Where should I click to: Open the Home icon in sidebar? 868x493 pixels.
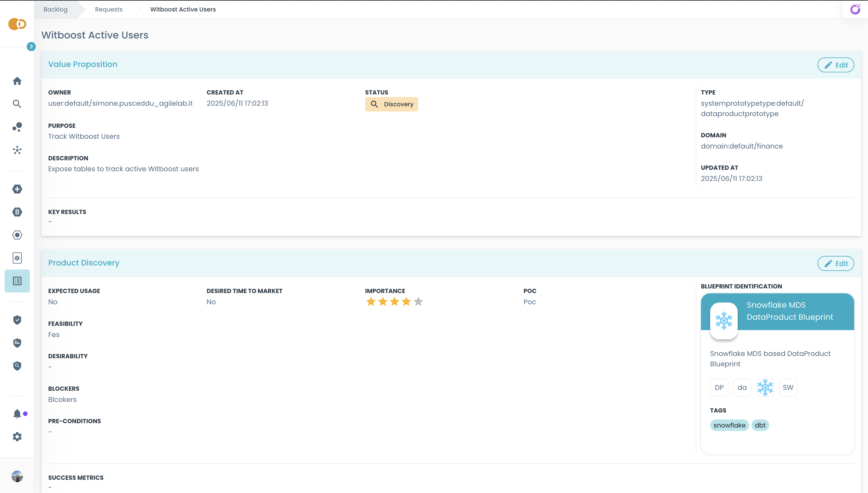click(17, 81)
